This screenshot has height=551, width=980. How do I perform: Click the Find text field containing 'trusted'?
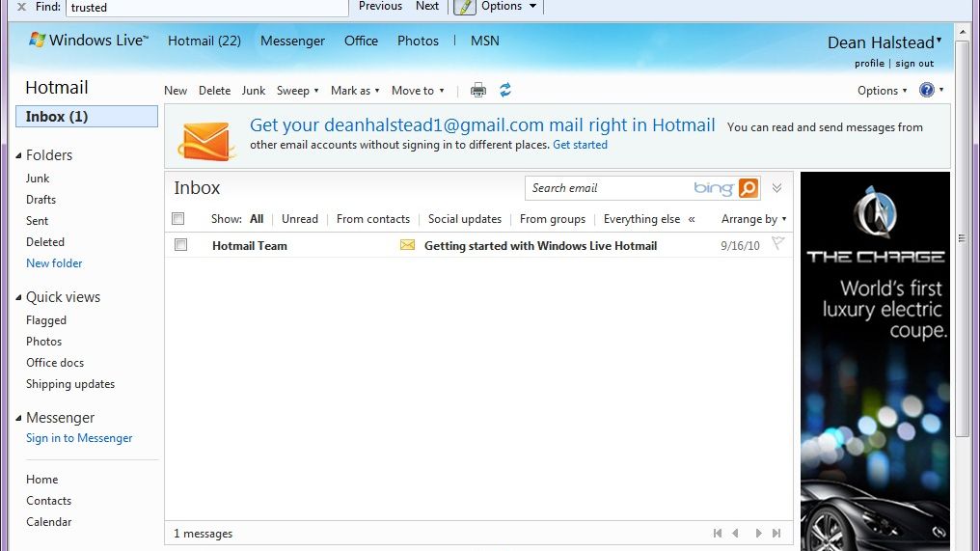pos(206,8)
